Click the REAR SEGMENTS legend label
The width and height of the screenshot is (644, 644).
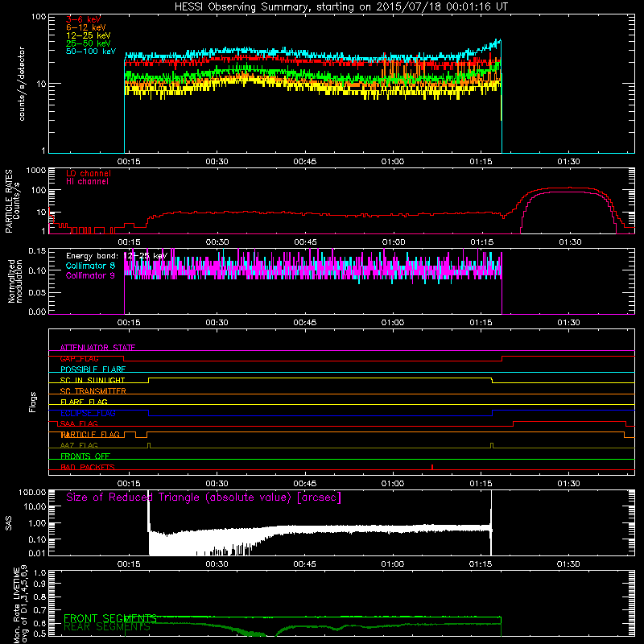tap(107, 627)
